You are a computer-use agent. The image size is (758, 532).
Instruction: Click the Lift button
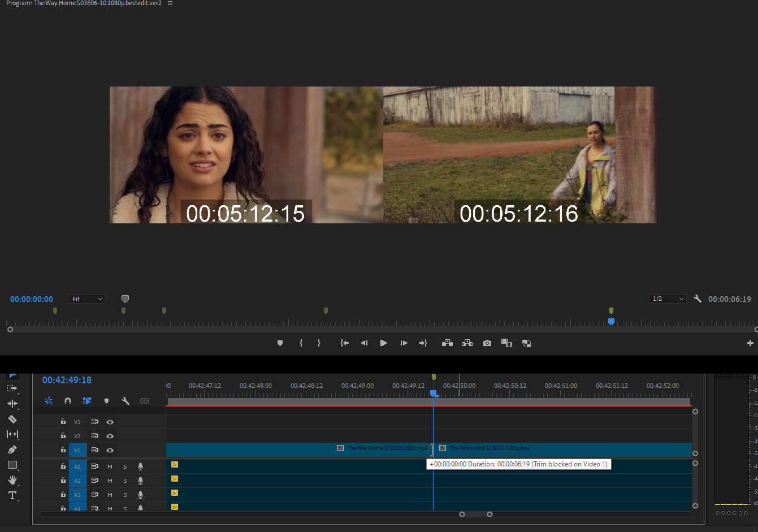[x=447, y=343]
